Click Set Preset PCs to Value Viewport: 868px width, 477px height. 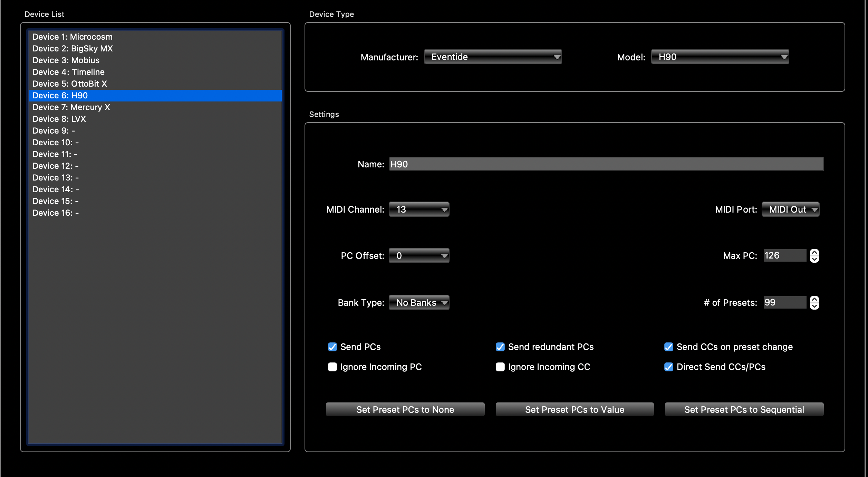click(x=575, y=409)
